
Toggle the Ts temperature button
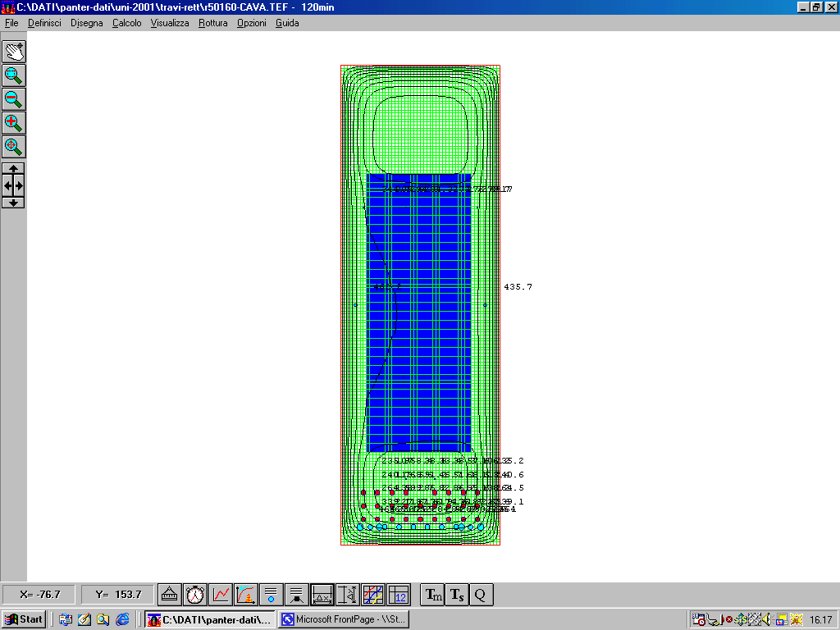point(457,595)
